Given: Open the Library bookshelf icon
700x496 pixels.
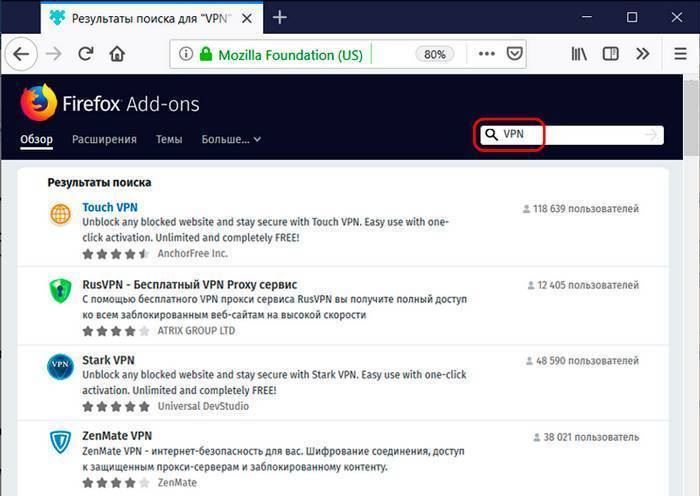Looking at the screenshot, I should click(579, 54).
